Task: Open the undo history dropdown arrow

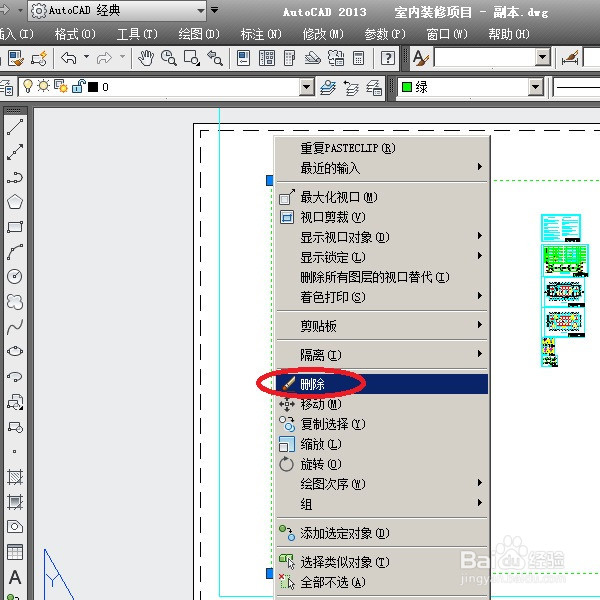Action: tap(86, 57)
